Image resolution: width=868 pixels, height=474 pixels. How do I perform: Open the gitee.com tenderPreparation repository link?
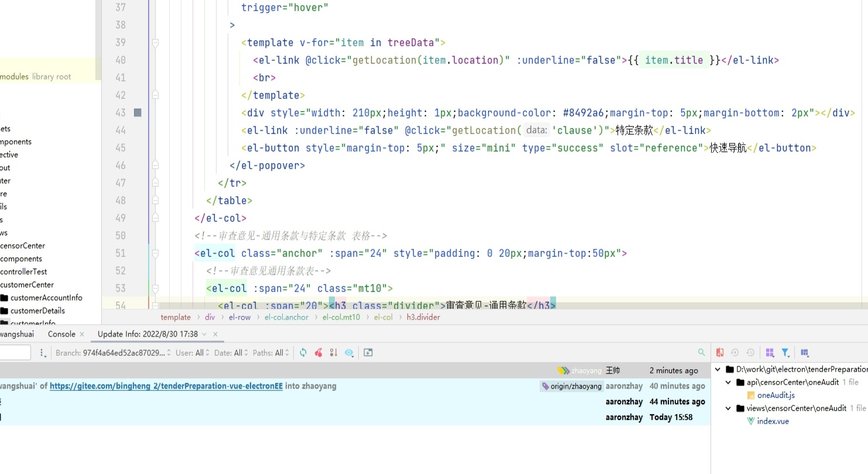166,386
